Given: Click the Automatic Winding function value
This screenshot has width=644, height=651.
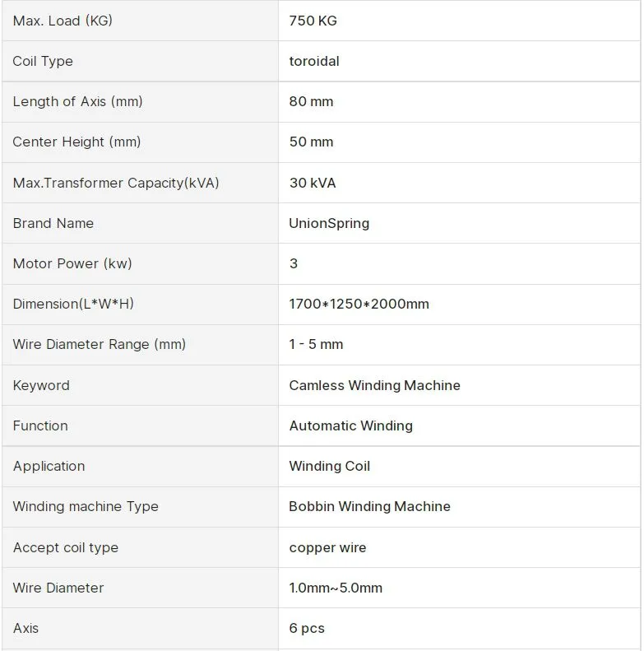Looking at the screenshot, I should [x=351, y=426].
